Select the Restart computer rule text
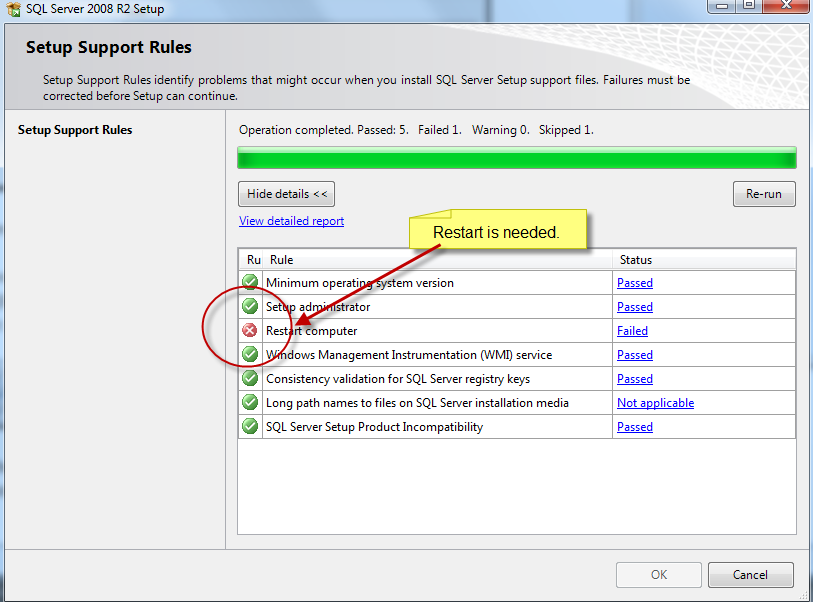 coord(312,331)
